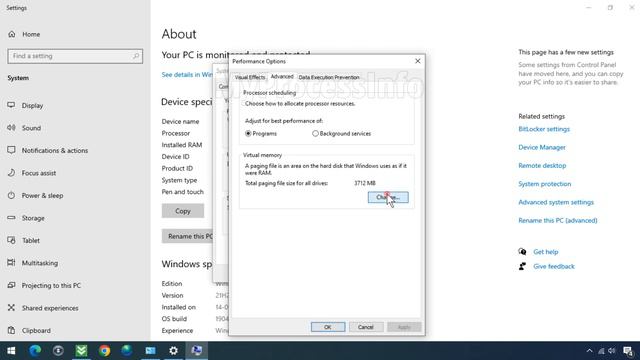640x360 pixels.
Task: Click the Give feedback icon
Action: coord(522,266)
